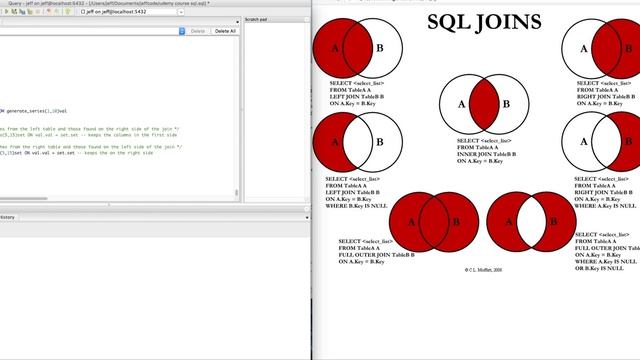Click the Explain query toolbar icon
Screen dimensions: 640x360
(30, 12)
